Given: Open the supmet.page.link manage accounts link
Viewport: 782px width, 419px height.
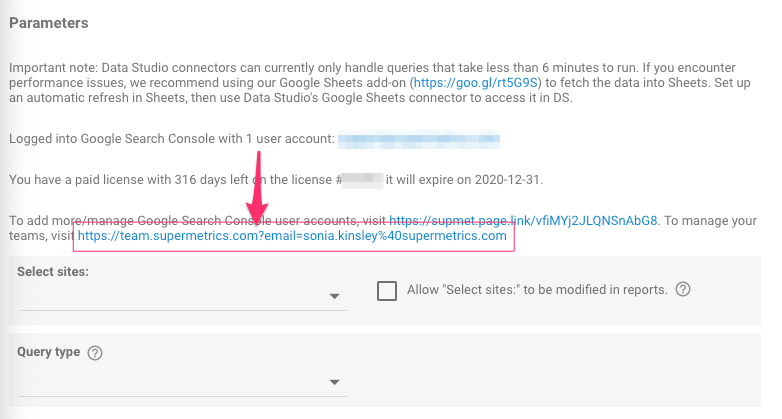Looking at the screenshot, I should coord(523,220).
